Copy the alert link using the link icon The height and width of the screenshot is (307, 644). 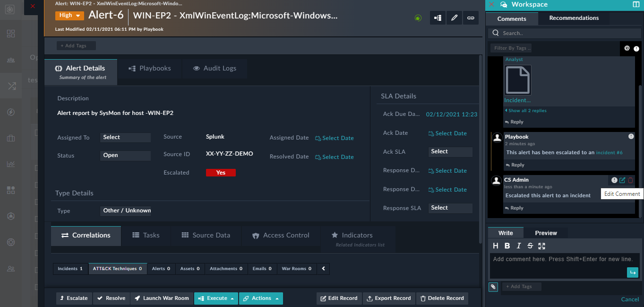coord(471,18)
